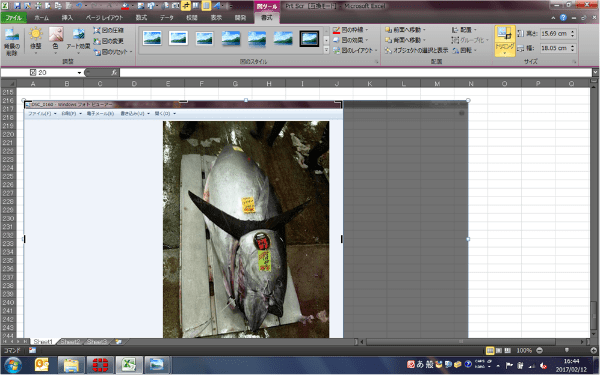The height and width of the screenshot is (375, 600).
Task: Toggle the Crop (トリミング) tool off
Action: 505,41
